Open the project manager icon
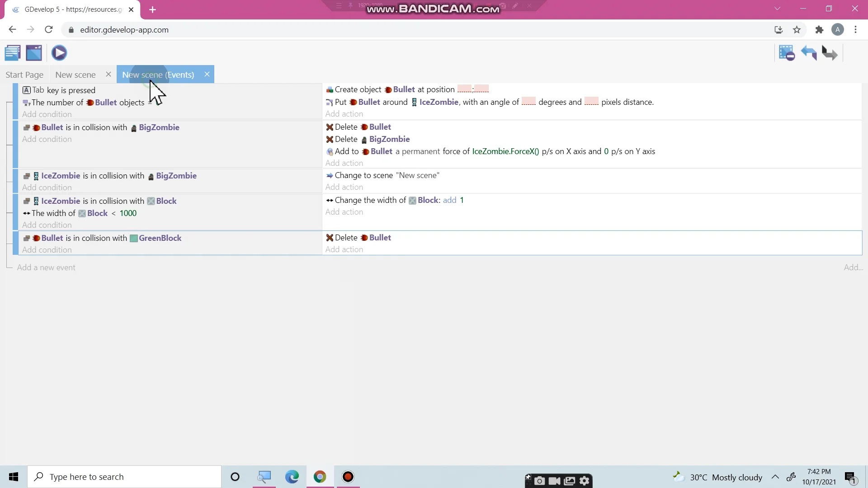The width and height of the screenshot is (868, 488). (x=13, y=53)
